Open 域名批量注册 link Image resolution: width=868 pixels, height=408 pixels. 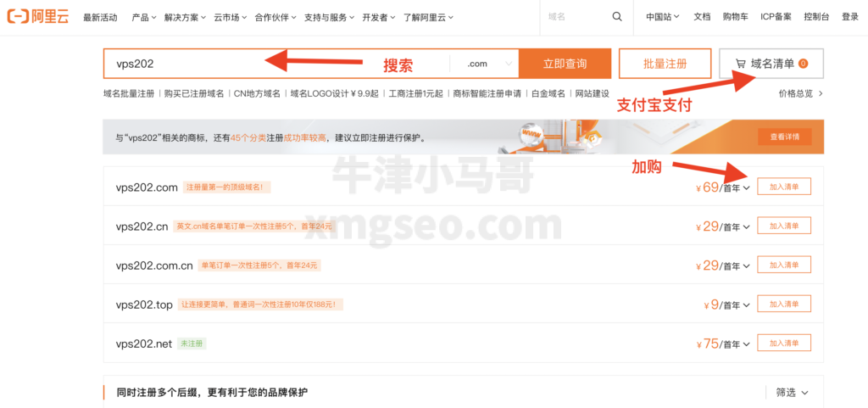tap(129, 93)
